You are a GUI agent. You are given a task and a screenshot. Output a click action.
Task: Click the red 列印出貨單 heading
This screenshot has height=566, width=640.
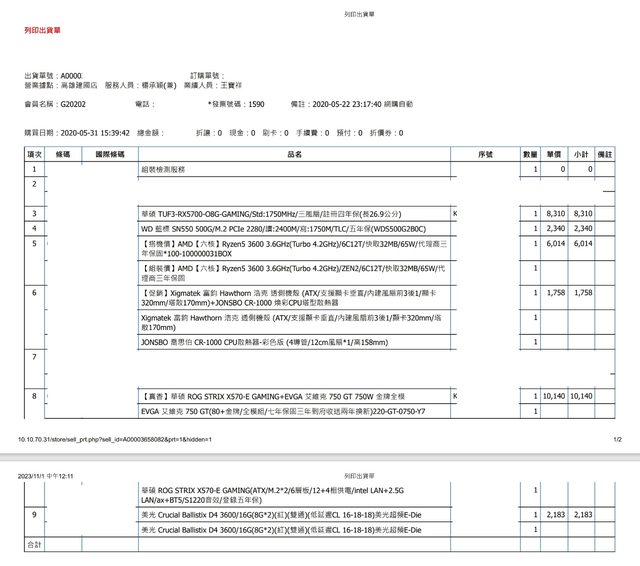point(42,31)
